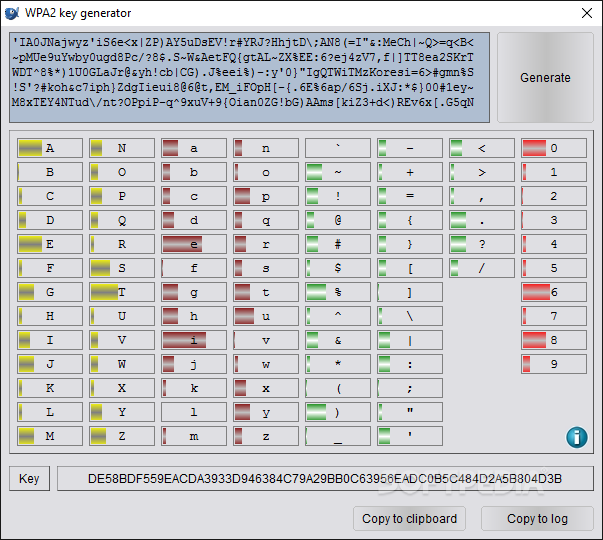Click the closing parenthesis frequency bar
Screen dimensions: 603x540
coord(338,412)
